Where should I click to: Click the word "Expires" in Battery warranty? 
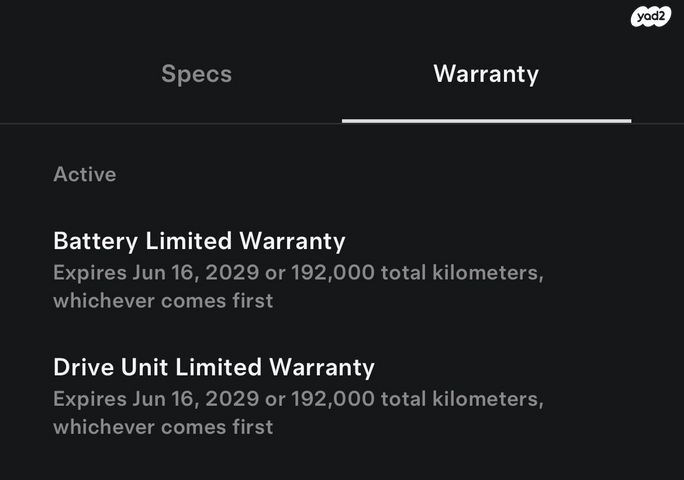(89, 273)
